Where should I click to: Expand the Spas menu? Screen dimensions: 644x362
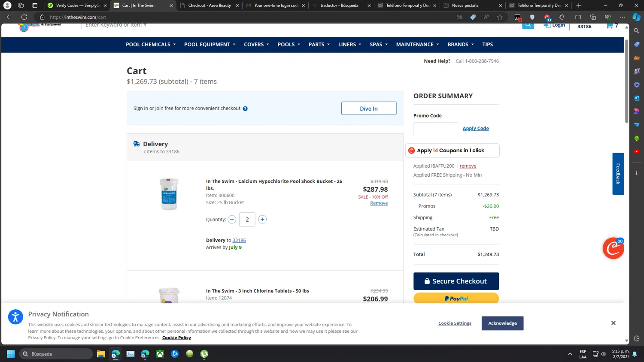tap(379, 45)
